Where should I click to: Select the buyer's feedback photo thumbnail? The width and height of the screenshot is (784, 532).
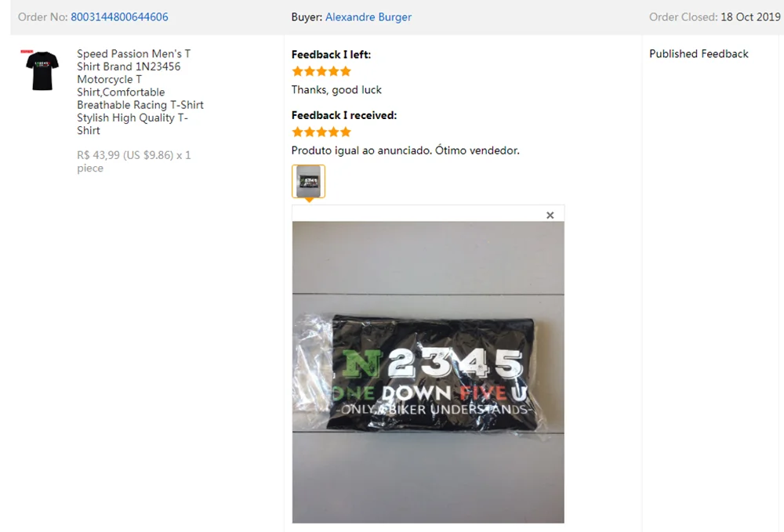[x=308, y=181]
